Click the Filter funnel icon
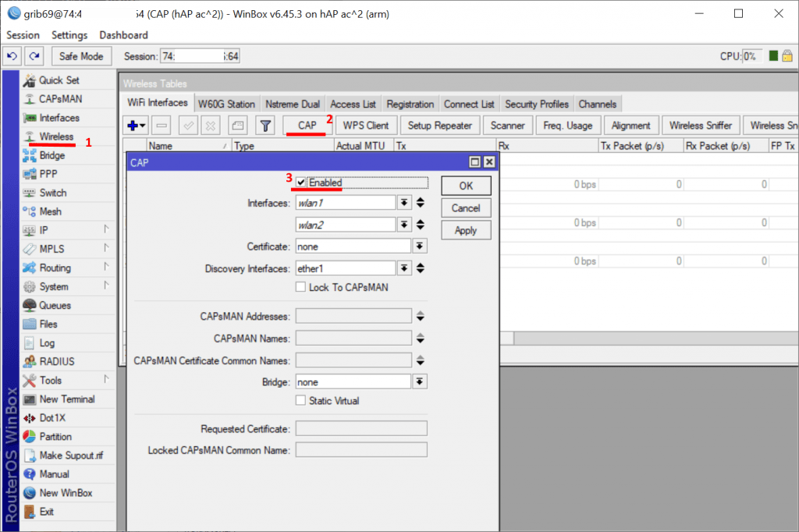 265,126
